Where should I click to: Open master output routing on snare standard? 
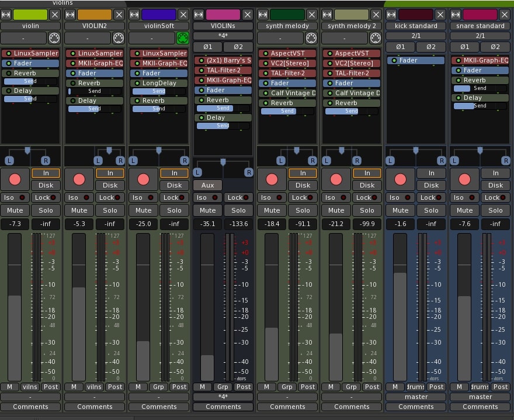[x=480, y=397]
